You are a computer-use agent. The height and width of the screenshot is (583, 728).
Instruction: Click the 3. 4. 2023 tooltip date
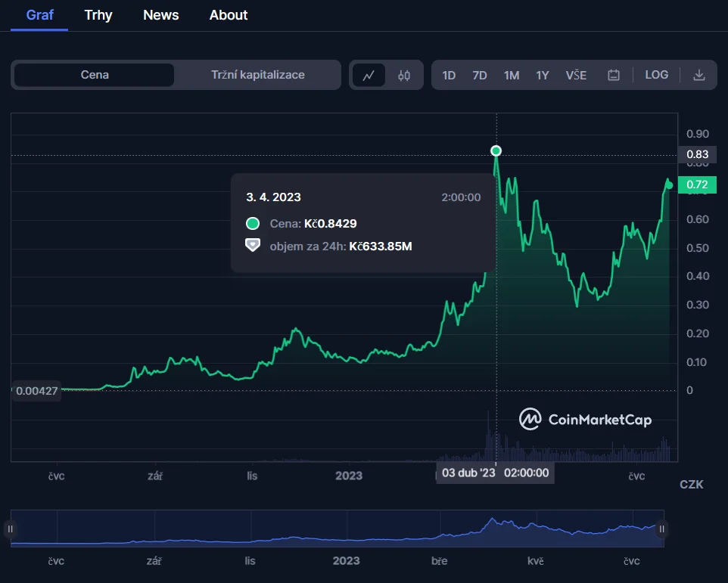tap(273, 197)
